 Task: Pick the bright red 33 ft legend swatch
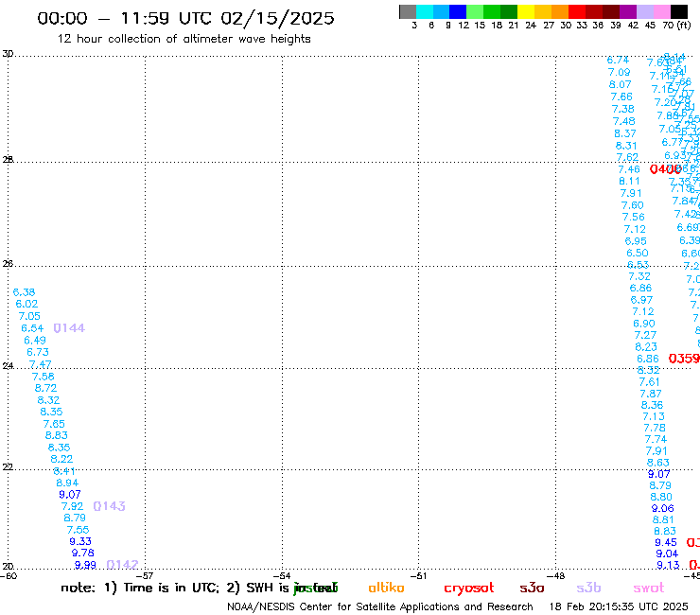click(x=576, y=11)
